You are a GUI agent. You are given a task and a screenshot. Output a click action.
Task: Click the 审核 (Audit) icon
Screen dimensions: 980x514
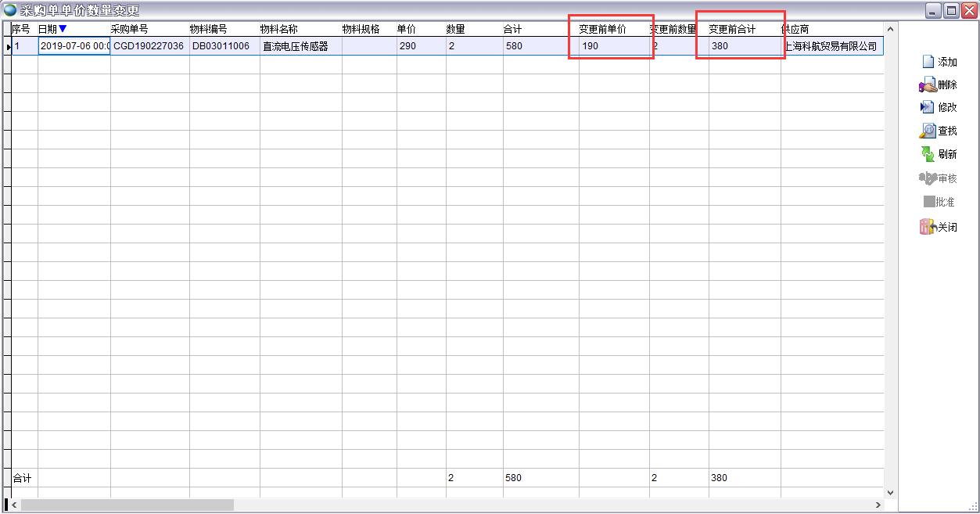(x=928, y=178)
